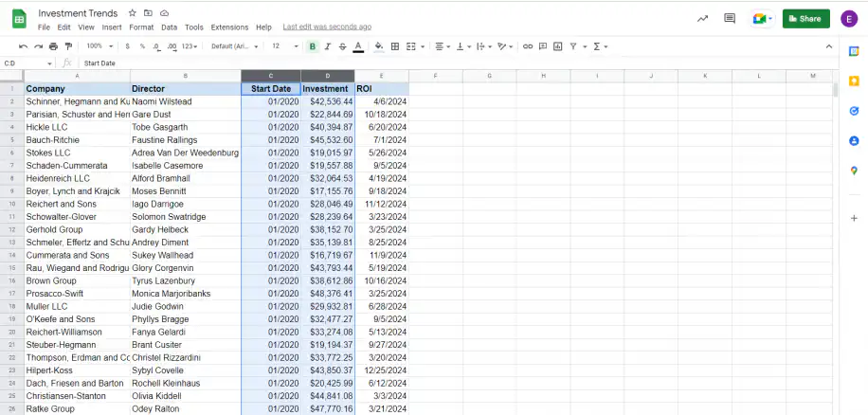This screenshot has height=415, width=868.
Task: Activate the paint format tool
Action: [68, 46]
